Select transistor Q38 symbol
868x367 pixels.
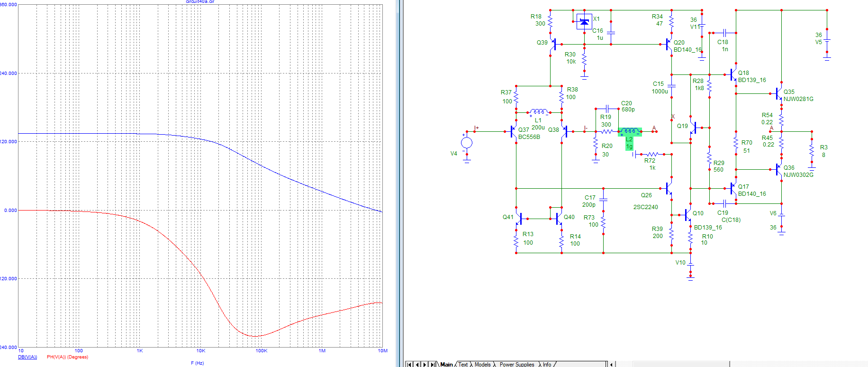[x=565, y=131]
